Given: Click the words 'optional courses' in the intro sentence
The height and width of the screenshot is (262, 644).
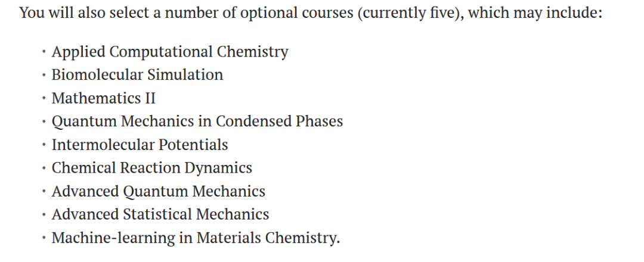Looking at the screenshot, I should [x=296, y=14].
